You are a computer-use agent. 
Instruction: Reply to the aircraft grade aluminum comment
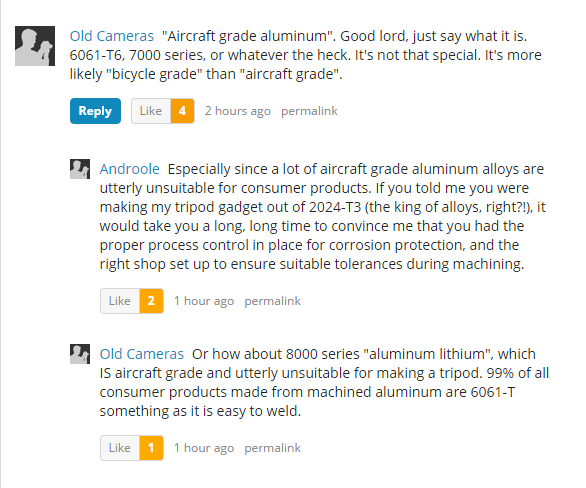pos(95,111)
